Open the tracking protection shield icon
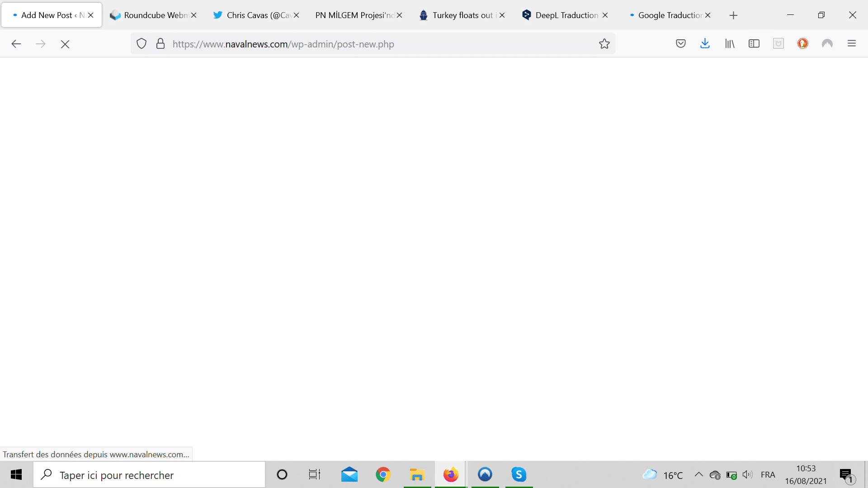Viewport: 868px width, 488px height. (x=142, y=44)
